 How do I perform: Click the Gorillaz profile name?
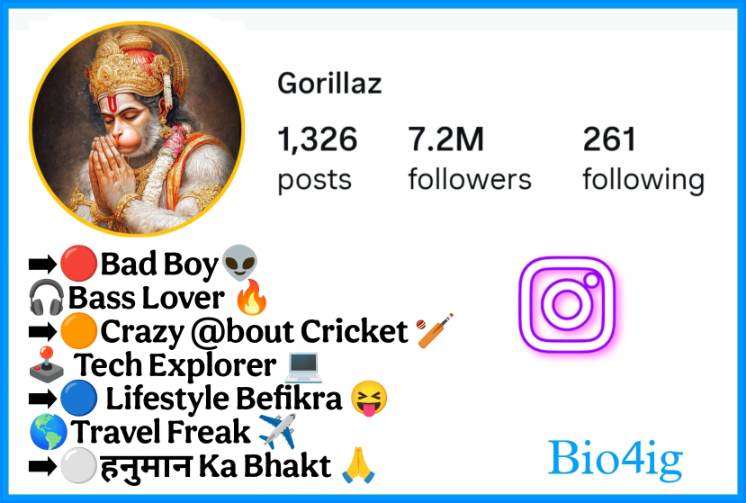[330, 83]
